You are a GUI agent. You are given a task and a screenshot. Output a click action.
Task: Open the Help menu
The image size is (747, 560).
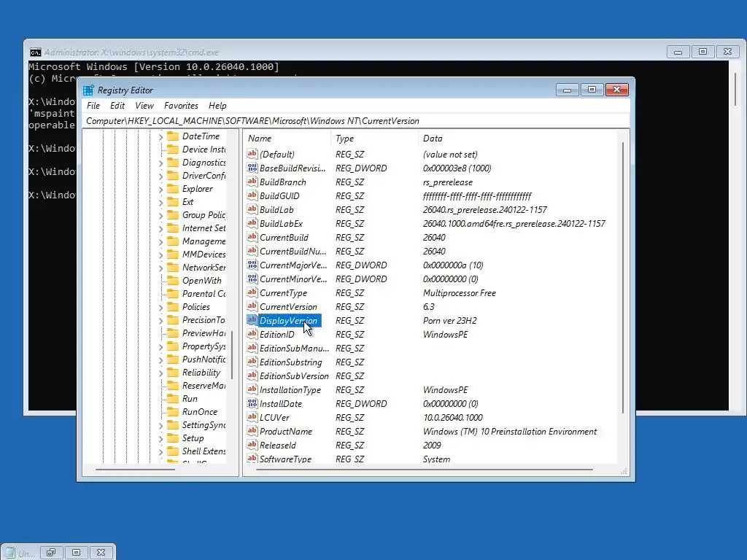(217, 106)
